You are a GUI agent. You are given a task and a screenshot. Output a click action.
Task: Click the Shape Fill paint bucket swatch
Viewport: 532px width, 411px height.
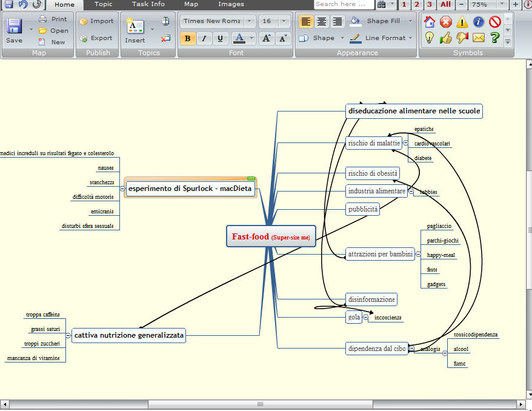pos(355,21)
